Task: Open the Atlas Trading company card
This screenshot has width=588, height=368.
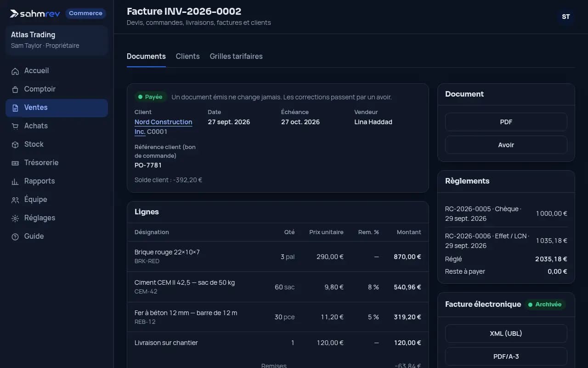Action: [x=57, y=40]
